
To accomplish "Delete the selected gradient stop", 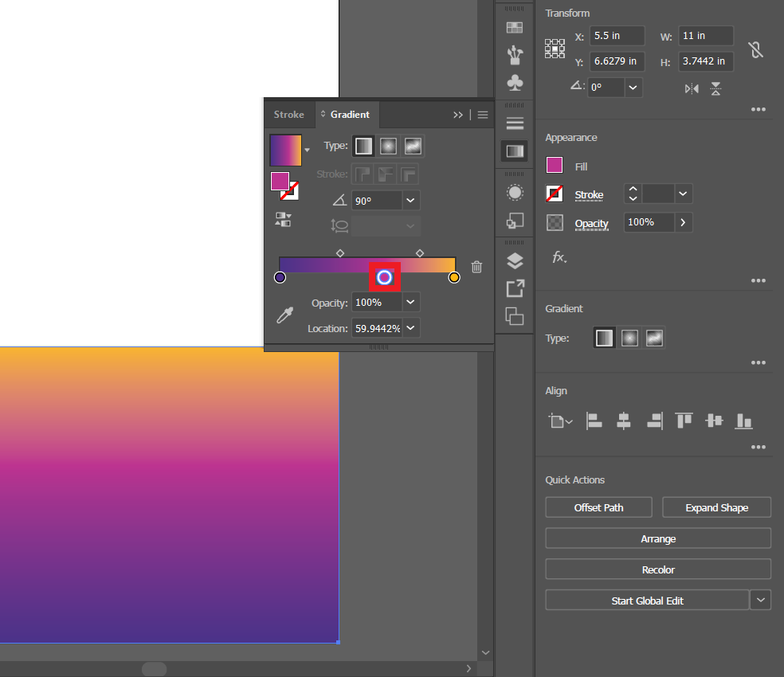I will (x=476, y=268).
